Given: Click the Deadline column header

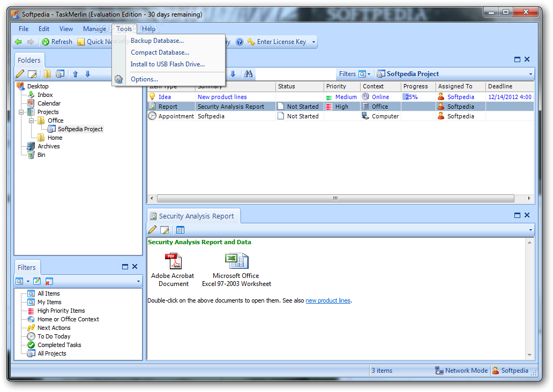Looking at the screenshot, I should pyautogui.click(x=510, y=86).
